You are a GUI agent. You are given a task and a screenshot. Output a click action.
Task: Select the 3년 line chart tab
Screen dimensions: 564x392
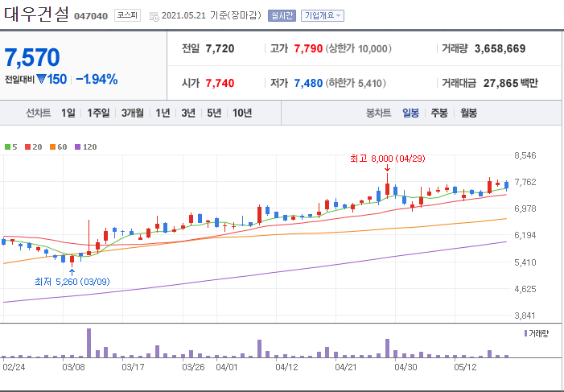click(188, 113)
